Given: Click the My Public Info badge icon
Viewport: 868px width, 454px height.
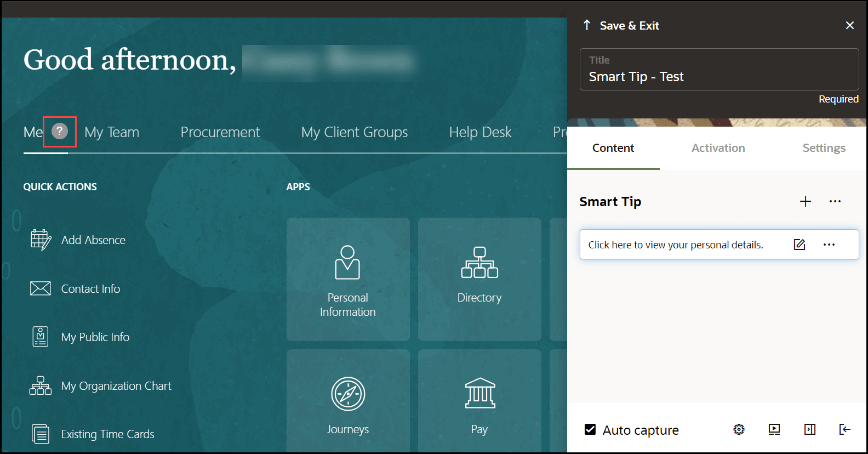Looking at the screenshot, I should (x=41, y=337).
